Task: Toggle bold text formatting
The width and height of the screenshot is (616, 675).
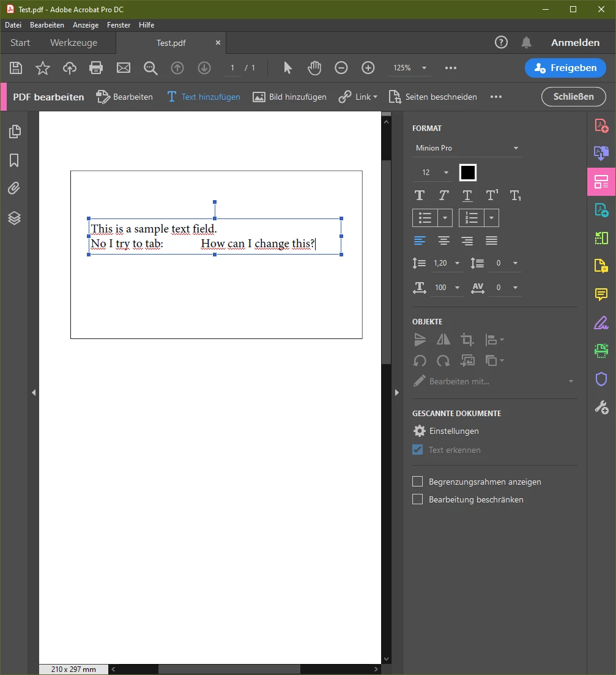Action: point(420,196)
